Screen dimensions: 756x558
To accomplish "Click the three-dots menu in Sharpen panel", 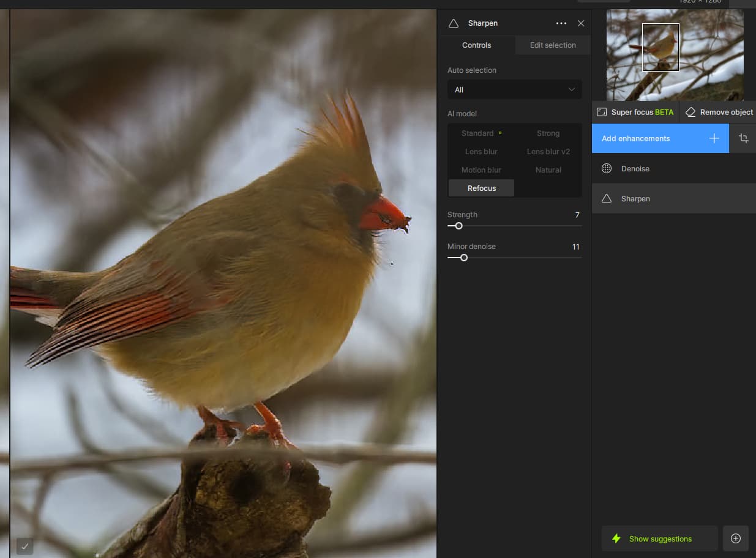I will pos(561,23).
